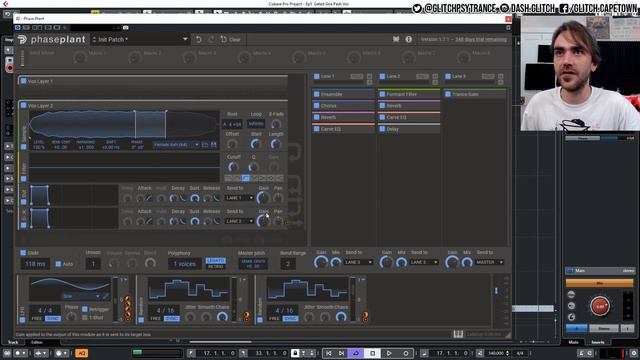This screenshot has height=360, width=640.
Task: Turn first output Gain knob
Action: (x=263, y=198)
